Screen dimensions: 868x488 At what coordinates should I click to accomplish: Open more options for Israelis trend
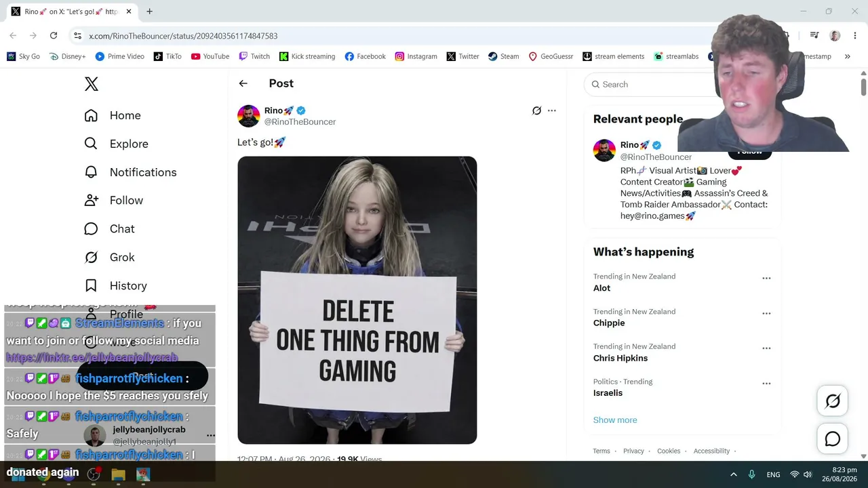[766, 384]
